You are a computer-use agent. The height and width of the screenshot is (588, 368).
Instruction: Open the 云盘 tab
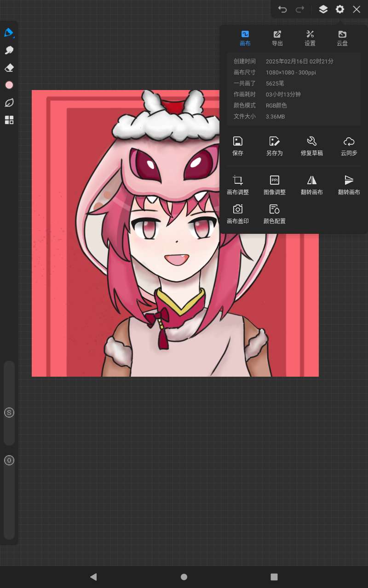(342, 38)
